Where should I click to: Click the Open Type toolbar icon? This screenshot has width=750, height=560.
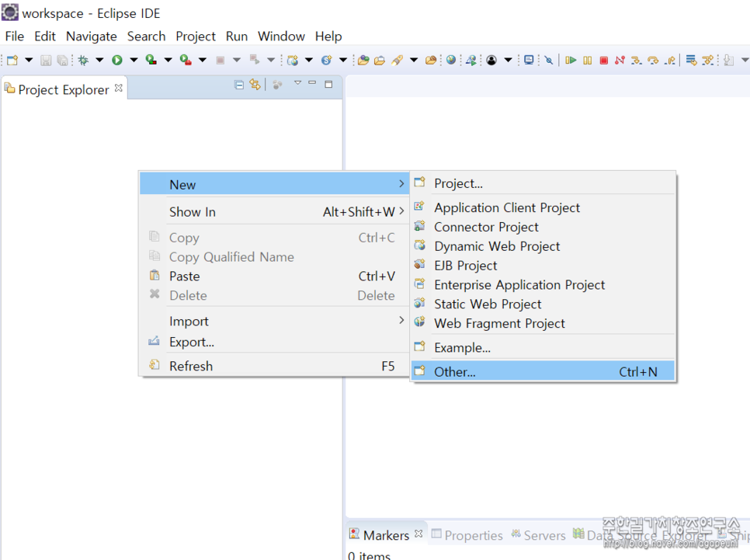tap(363, 60)
